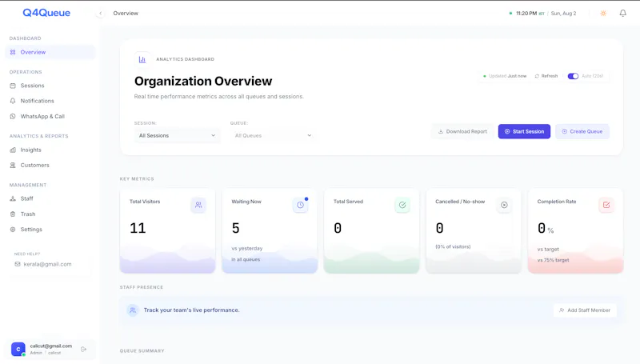
Task: Click the Customers people icon
Action: coord(13,166)
